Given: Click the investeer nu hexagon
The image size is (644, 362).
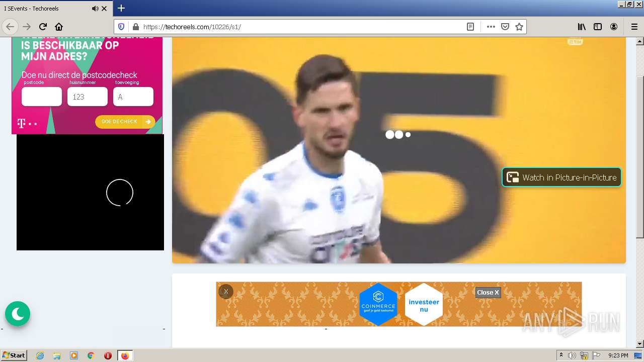Looking at the screenshot, I should tap(424, 304).
